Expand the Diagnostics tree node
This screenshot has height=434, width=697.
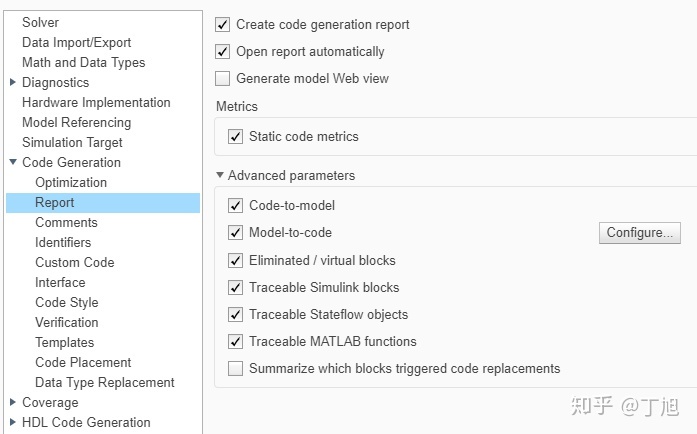pos(12,82)
